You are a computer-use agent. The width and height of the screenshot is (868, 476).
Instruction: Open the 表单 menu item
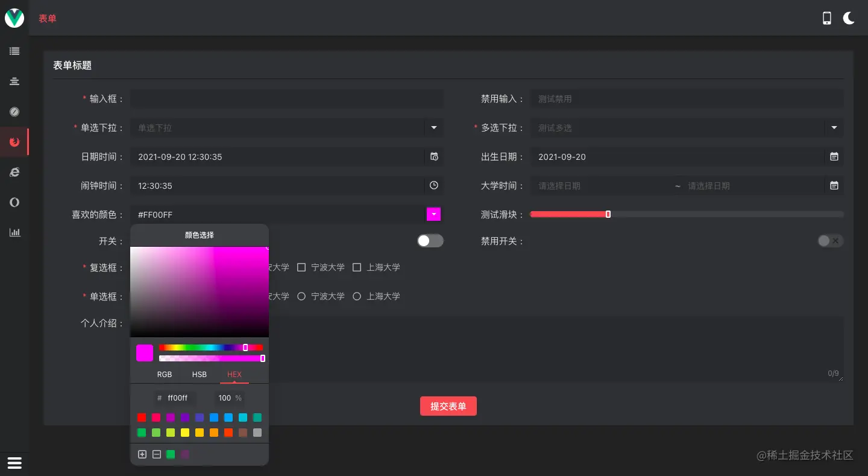click(47, 18)
